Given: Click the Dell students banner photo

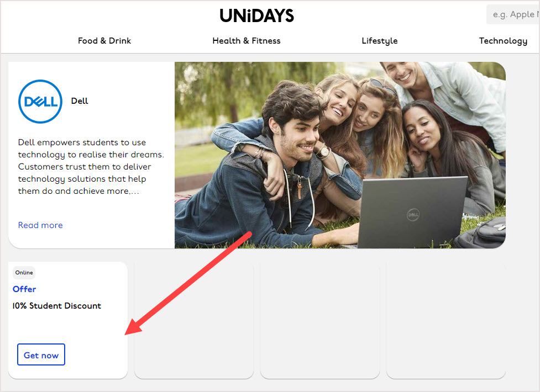Looking at the screenshot, I should tap(340, 155).
